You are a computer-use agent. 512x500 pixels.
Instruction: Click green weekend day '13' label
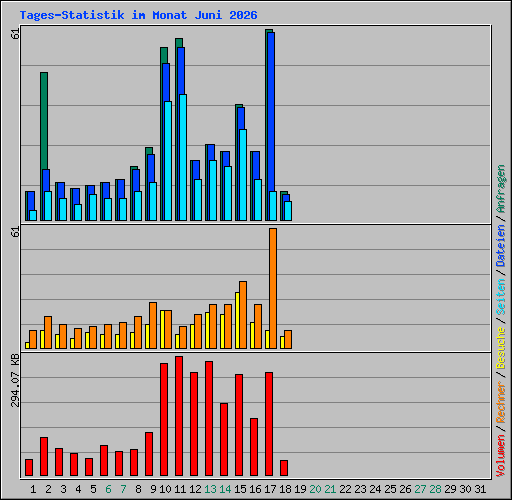pos(210,489)
